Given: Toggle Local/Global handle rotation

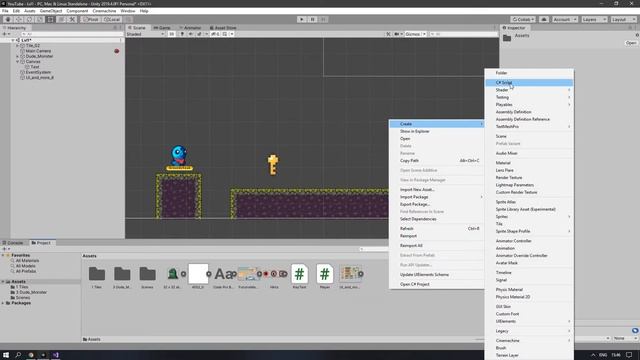Looking at the screenshot, I should (112, 19).
